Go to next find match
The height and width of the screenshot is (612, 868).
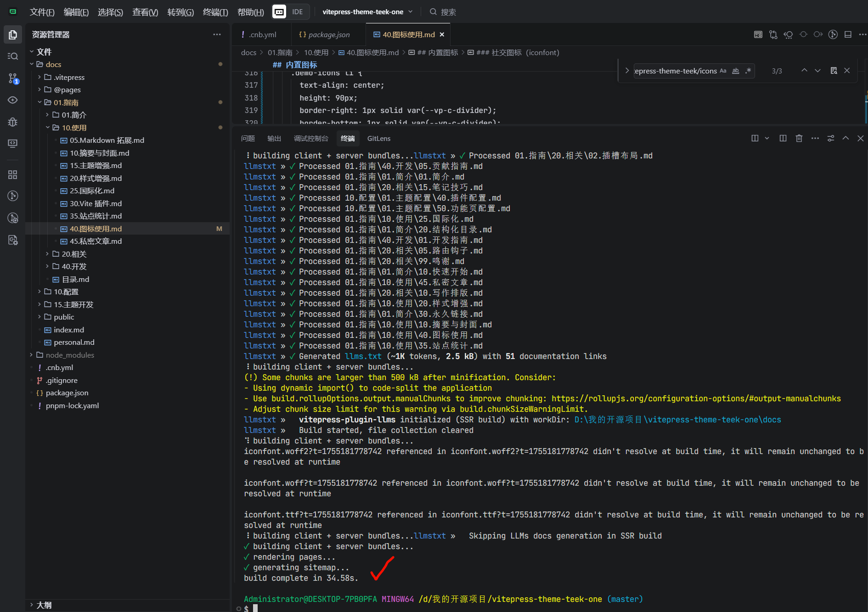pyautogui.click(x=817, y=71)
